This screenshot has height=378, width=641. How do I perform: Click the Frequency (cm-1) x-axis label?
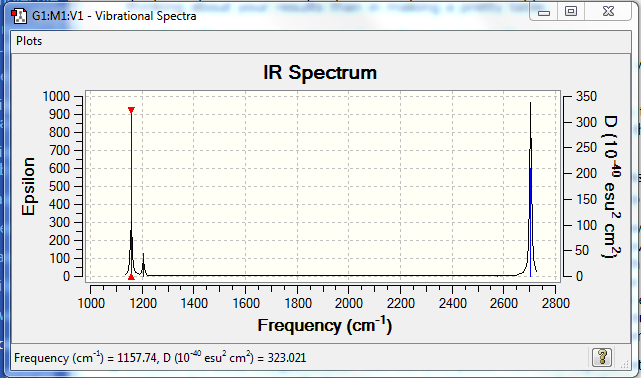(325, 325)
